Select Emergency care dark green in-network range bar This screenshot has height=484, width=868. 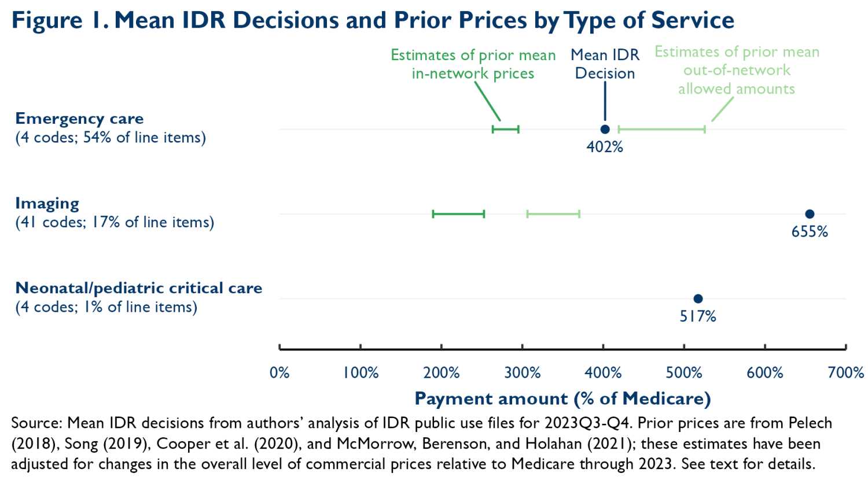(505, 129)
